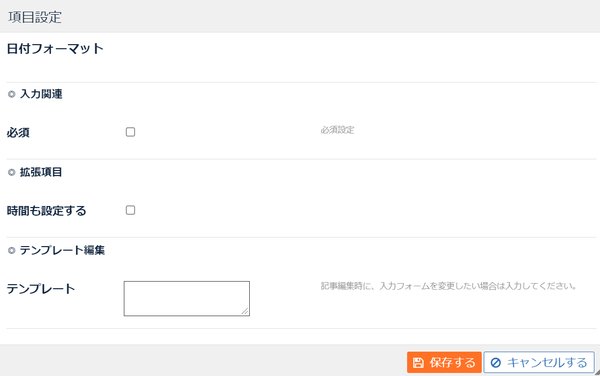Enable the 必須 checkbox
Image resolution: width=600 pixels, height=376 pixels.
coord(130,132)
